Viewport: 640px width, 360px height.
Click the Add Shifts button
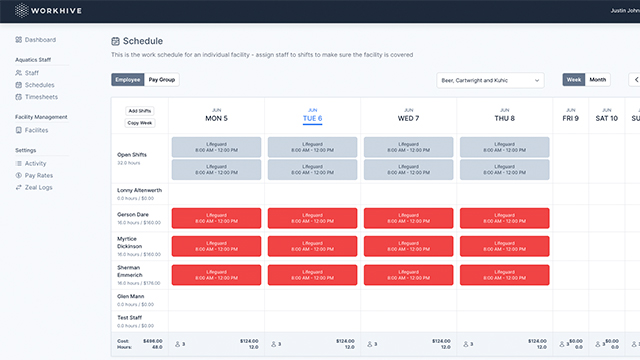140,111
